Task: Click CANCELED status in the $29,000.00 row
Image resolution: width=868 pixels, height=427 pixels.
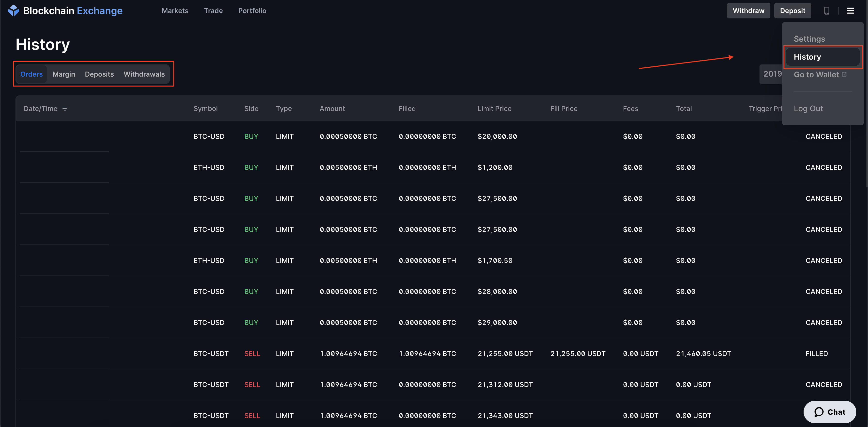Action: pos(823,323)
